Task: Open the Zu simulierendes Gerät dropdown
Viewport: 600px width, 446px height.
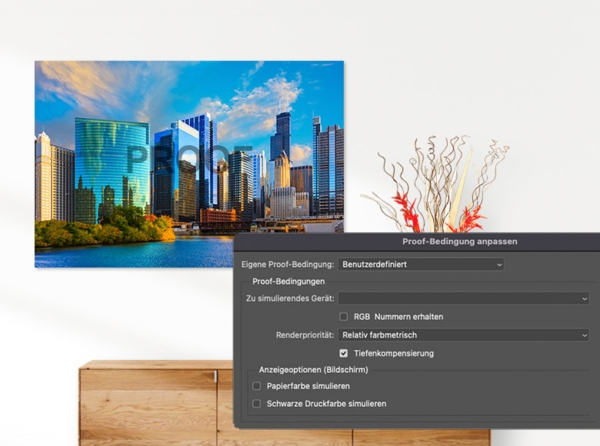Action: (x=463, y=298)
